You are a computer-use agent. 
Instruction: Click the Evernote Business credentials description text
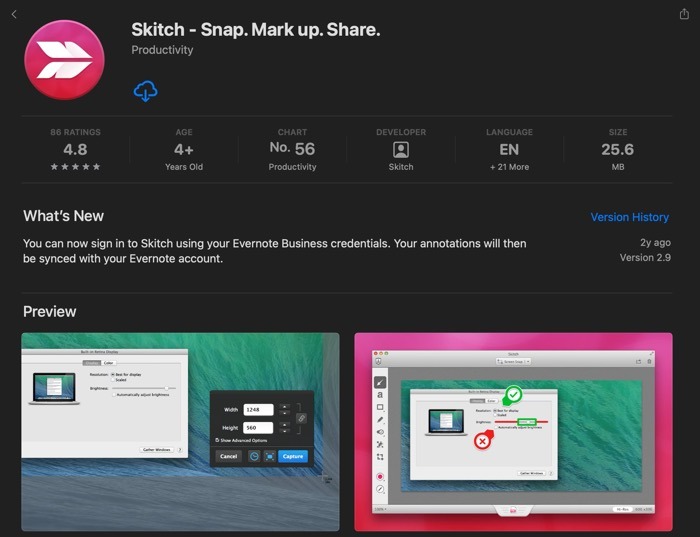click(x=275, y=251)
